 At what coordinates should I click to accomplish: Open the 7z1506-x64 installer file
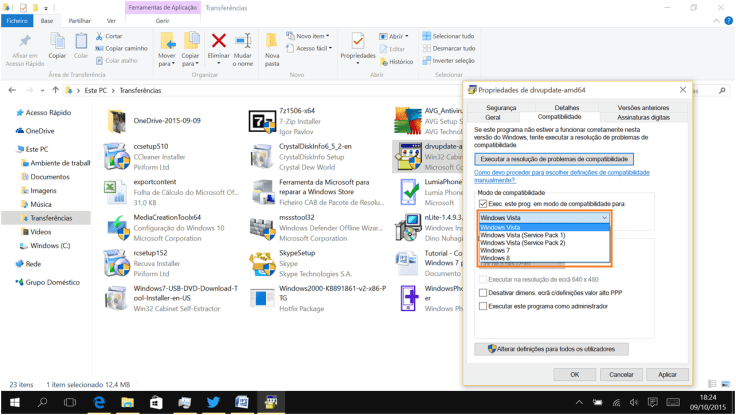pos(262,121)
